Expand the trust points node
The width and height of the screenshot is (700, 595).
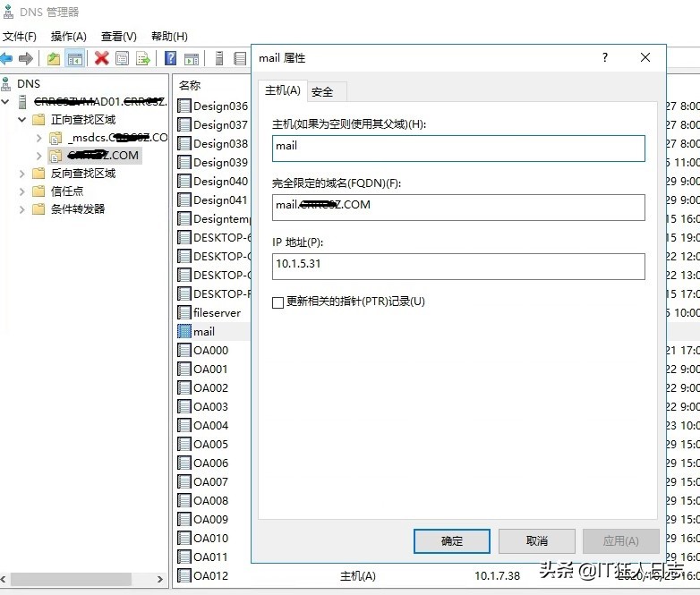(21, 191)
